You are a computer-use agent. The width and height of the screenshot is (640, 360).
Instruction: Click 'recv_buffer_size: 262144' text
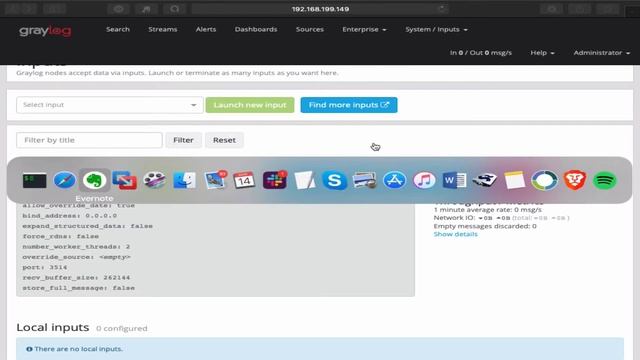(x=76, y=278)
